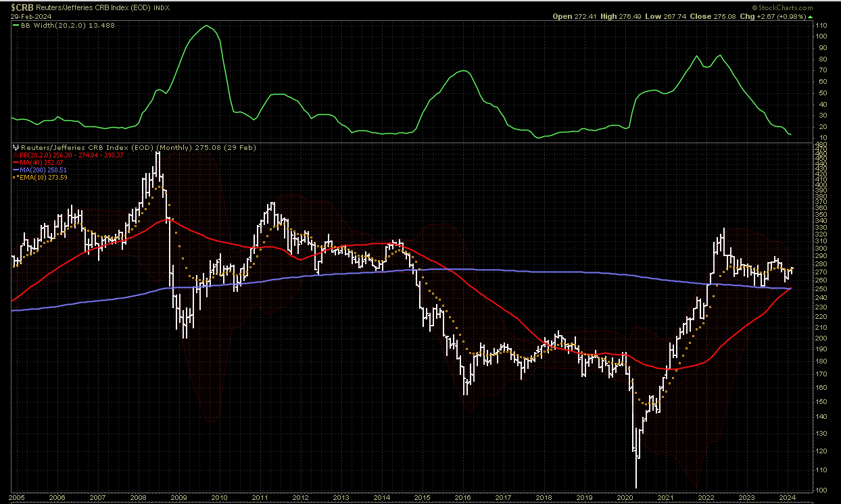The width and height of the screenshot is (841, 504).
Task: Click the 2006 year label
Action: coord(57,498)
